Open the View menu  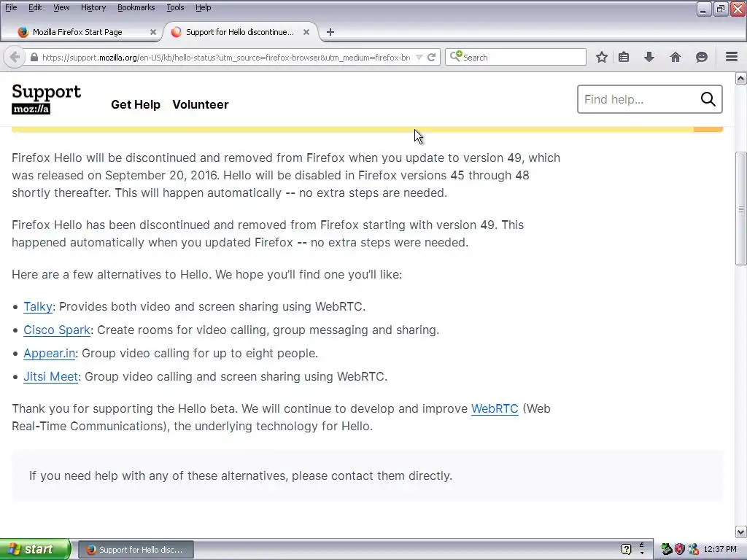pos(61,7)
